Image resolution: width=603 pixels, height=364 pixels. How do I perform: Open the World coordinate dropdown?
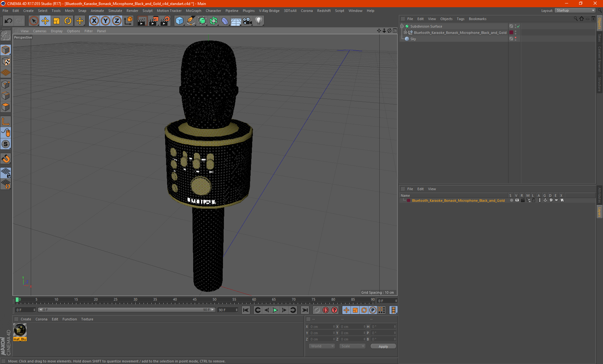coord(322,346)
